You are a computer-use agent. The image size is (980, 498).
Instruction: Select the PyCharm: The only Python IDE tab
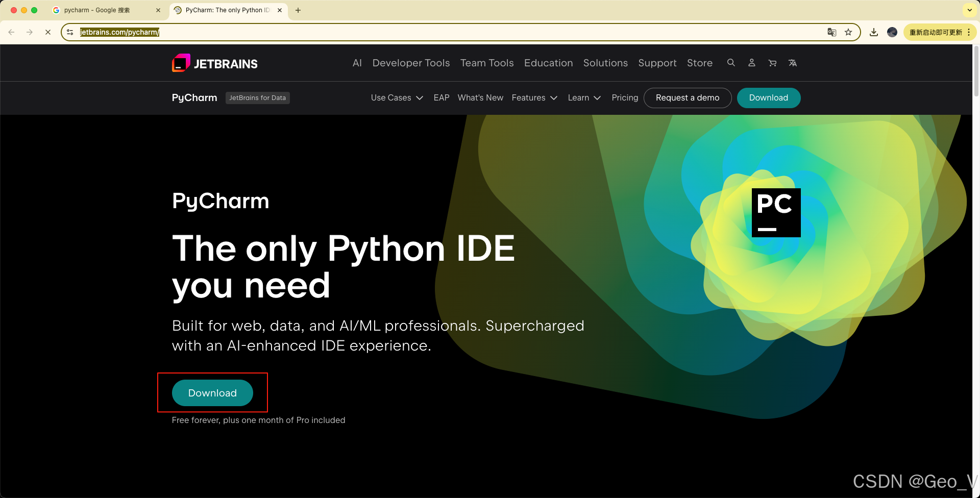227,10
